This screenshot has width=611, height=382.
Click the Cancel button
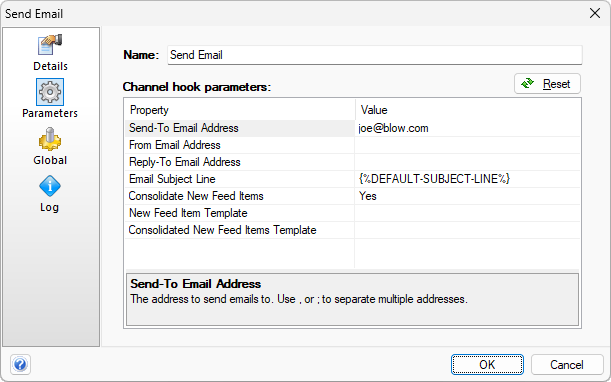(567, 365)
